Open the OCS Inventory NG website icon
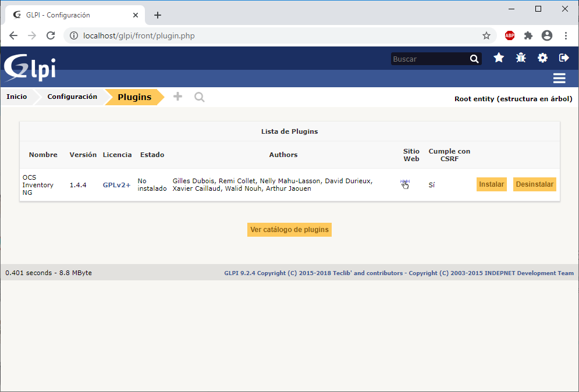Image resolution: width=579 pixels, height=392 pixels. point(404,183)
